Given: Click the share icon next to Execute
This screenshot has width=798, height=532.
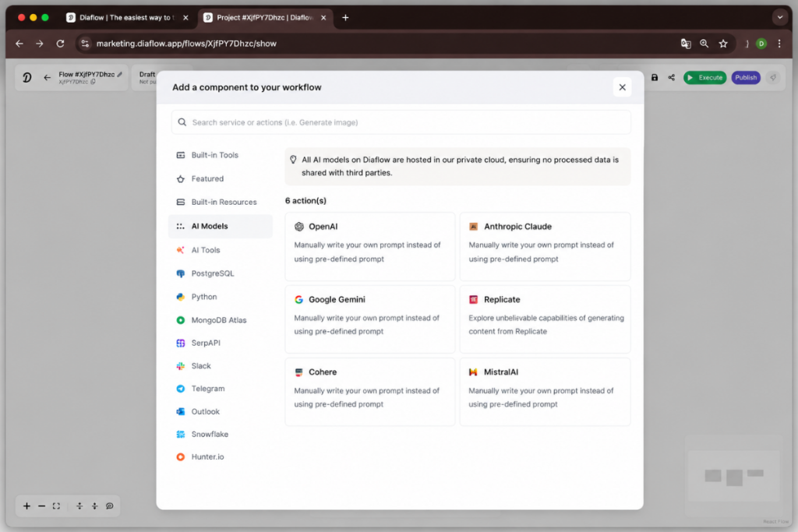Looking at the screenshot, I should [672, 78].
